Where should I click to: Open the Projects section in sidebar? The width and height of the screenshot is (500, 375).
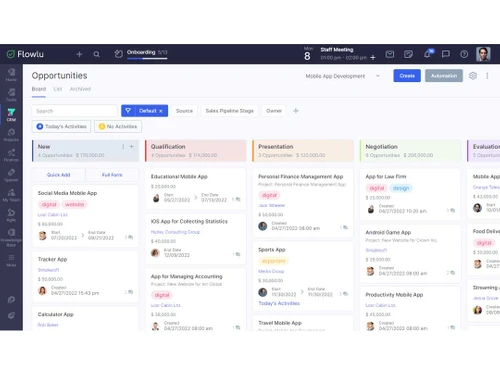[11, 135]
